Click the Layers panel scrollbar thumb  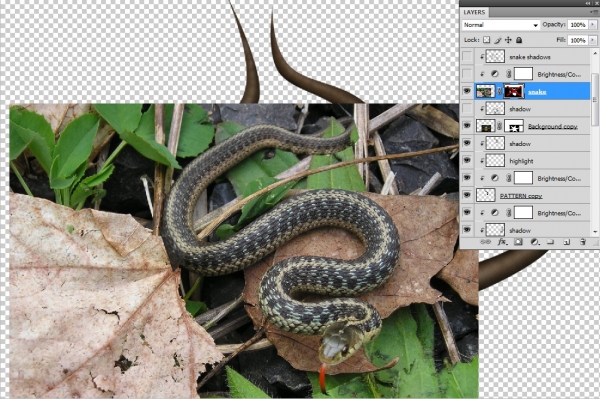[x=595, y=99]
